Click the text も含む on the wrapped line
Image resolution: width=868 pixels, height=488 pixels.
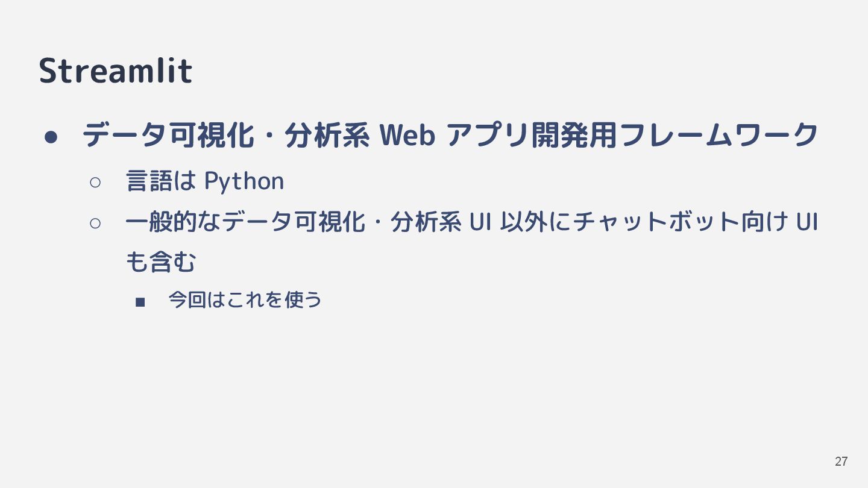[161, 262]
